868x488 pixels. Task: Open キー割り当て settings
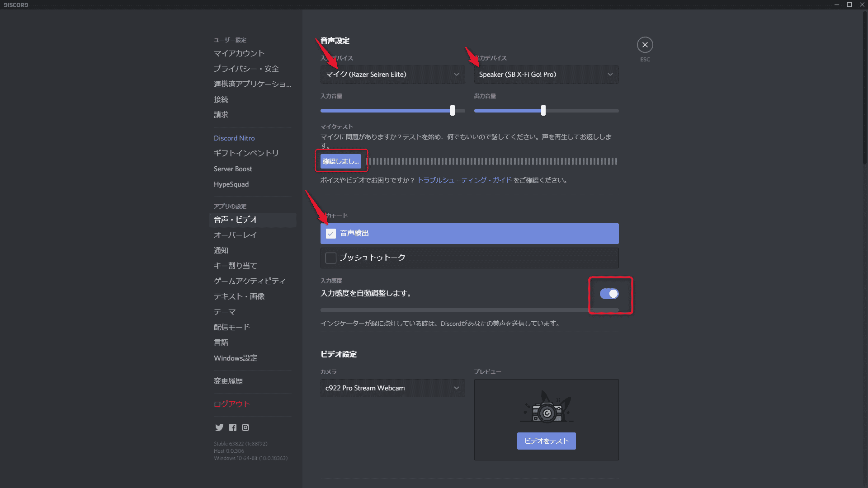253,266
